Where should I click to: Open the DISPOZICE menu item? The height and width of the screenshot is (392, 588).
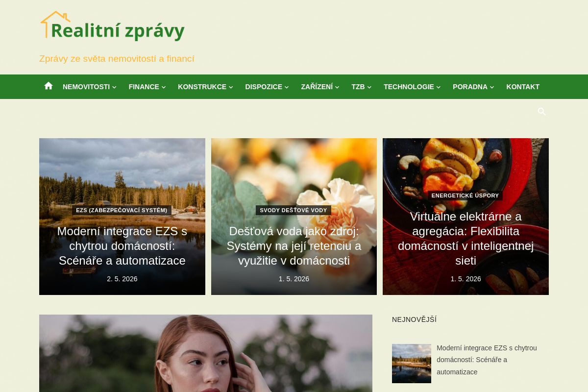pyautogui.click(x=264, y=87)
